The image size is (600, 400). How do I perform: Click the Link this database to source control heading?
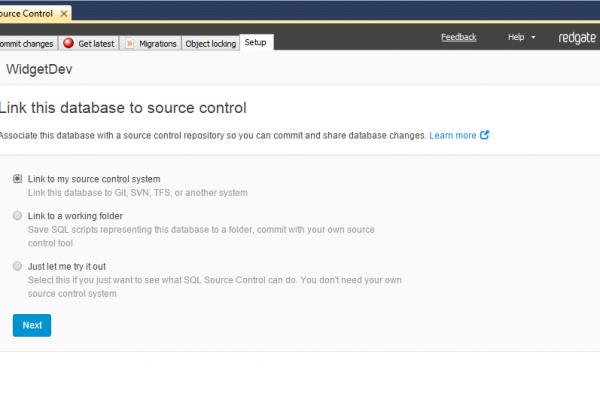pyautogui.click(x=123, y=108)
